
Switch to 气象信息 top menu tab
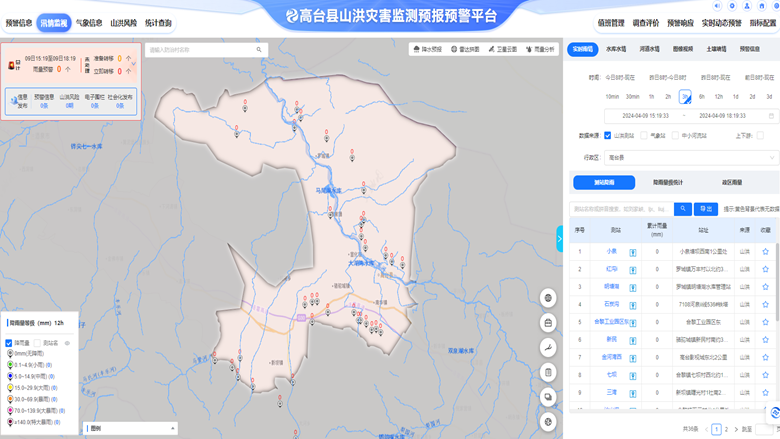coord(89,22)
